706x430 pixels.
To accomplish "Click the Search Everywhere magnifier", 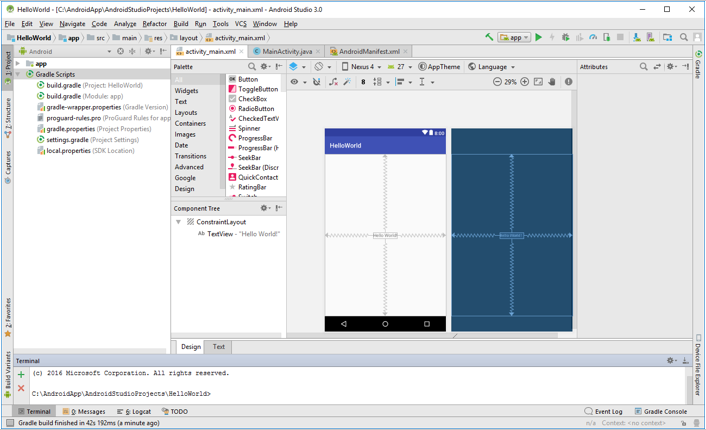I will [683, 37].
